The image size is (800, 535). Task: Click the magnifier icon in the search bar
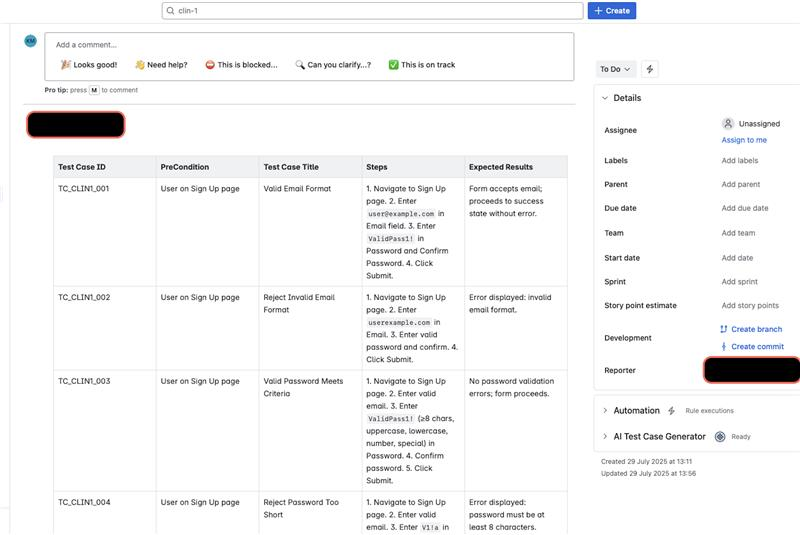pos(171,11)
